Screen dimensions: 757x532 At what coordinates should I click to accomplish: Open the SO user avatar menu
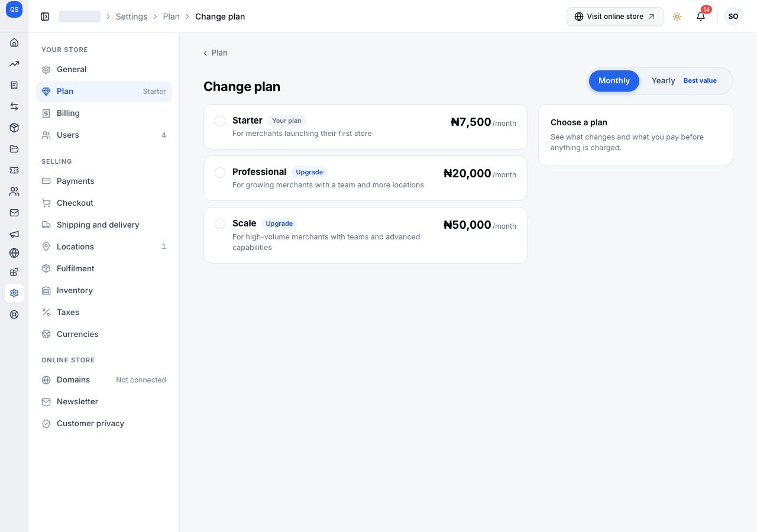(x=733, y=17)
